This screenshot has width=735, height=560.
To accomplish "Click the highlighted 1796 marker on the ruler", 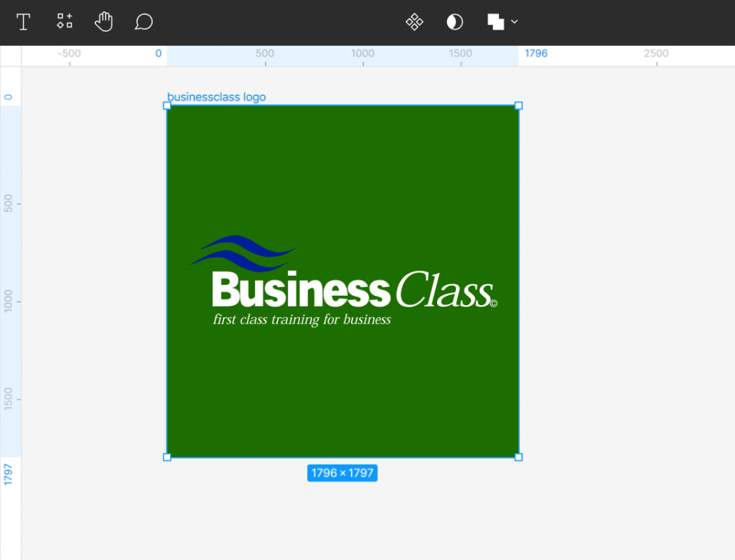I will [x=536, y=53].
